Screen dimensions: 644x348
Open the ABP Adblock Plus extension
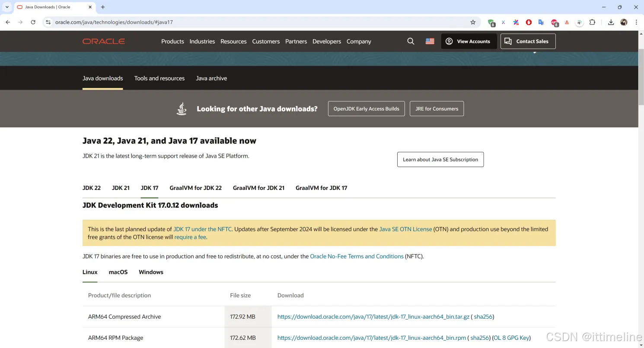pyautogui.click(x=555, y=22)
